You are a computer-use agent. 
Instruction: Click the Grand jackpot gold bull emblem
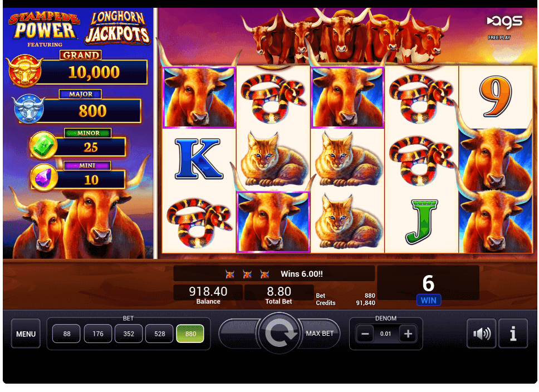tap(24, 71)
